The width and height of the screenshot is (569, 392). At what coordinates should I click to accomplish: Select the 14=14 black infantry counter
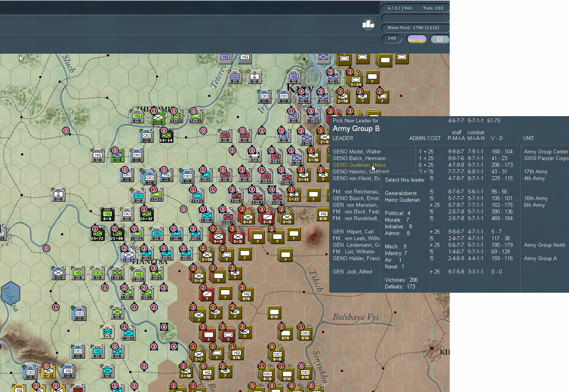point(166,136)
